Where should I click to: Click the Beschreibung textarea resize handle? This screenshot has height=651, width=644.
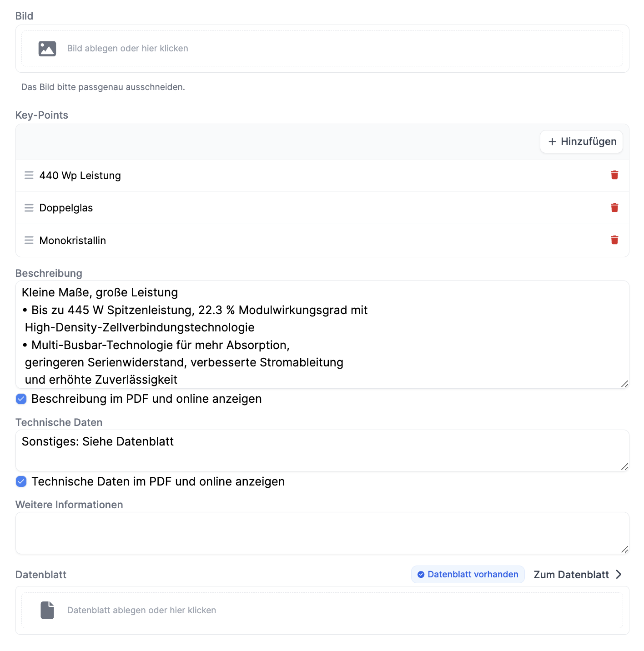point(624,384)
